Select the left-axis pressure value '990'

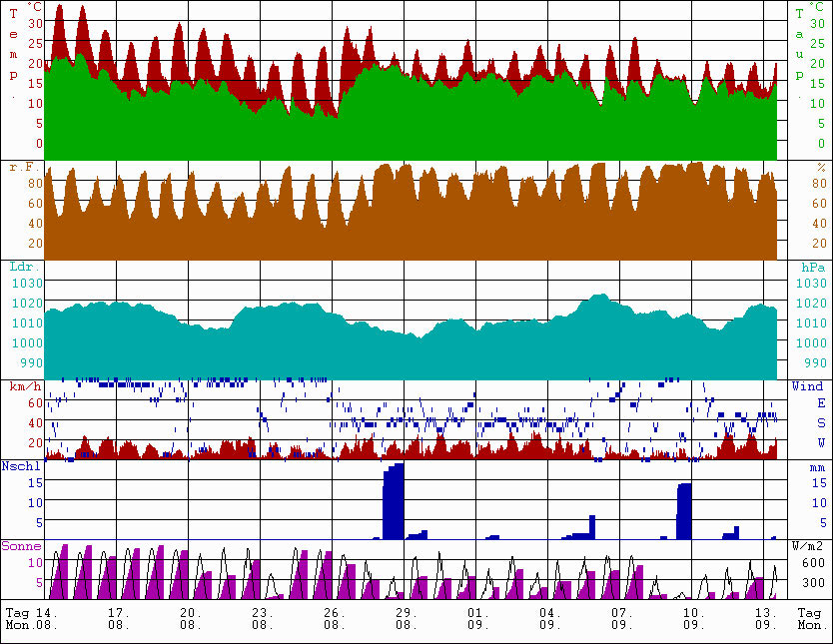pyautogui.click(x=31, y=363)
